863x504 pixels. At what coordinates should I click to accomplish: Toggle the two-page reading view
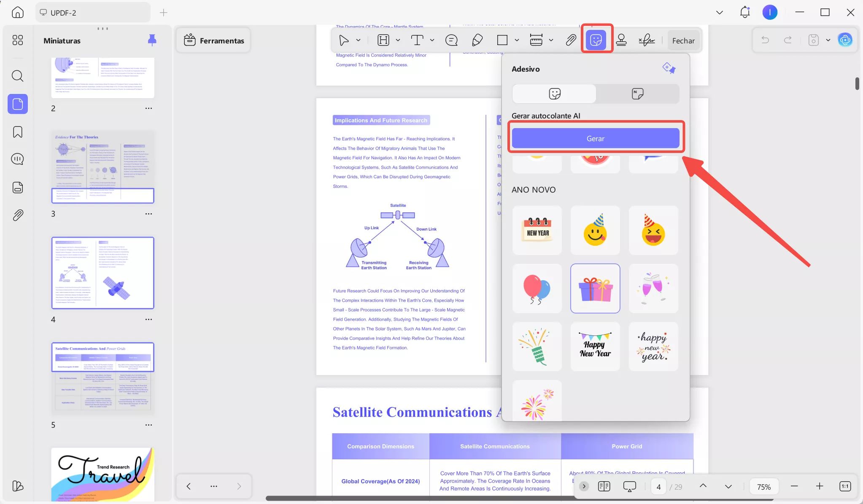(x=604, y=486)
